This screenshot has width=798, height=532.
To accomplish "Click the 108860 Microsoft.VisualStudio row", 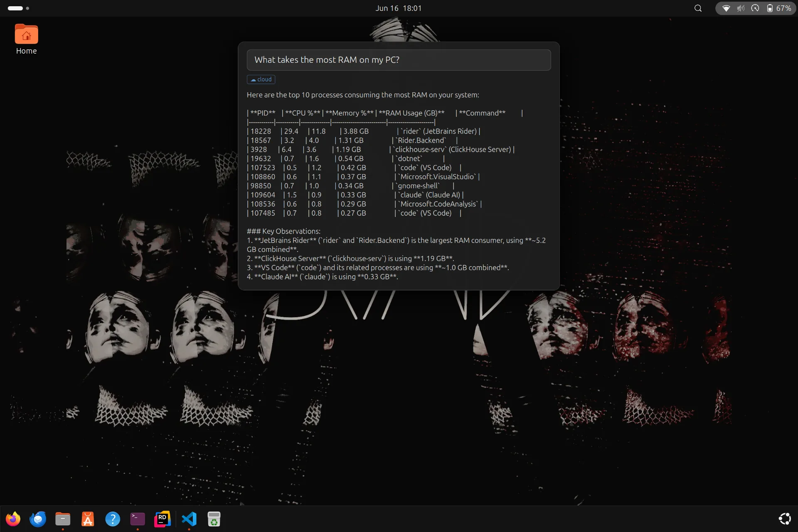I will (x=364, y=177).
